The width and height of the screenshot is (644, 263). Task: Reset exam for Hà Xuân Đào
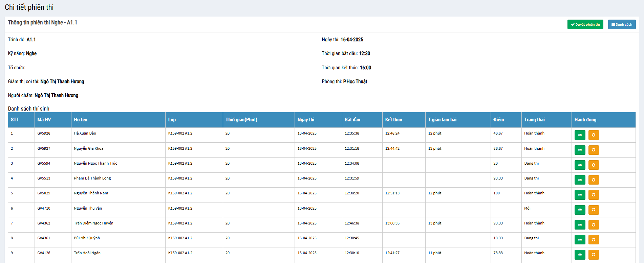(593, 135)
